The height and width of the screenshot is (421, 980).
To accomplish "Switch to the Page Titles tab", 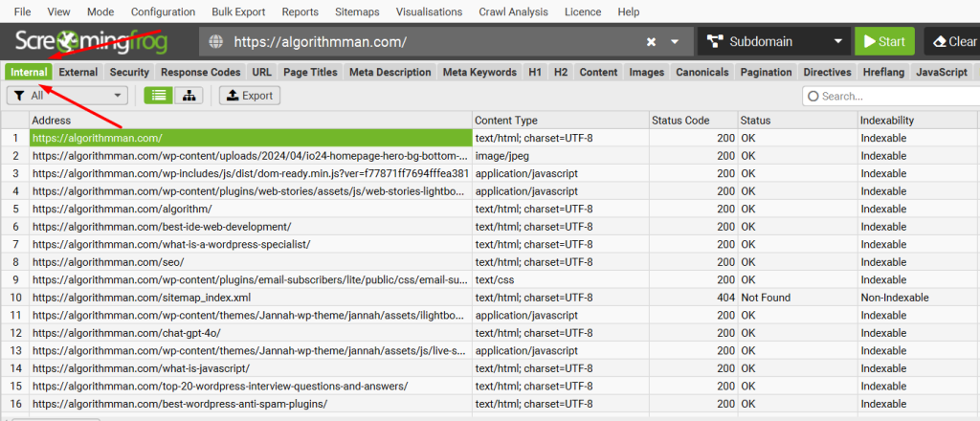I will [x=311, y=72].
